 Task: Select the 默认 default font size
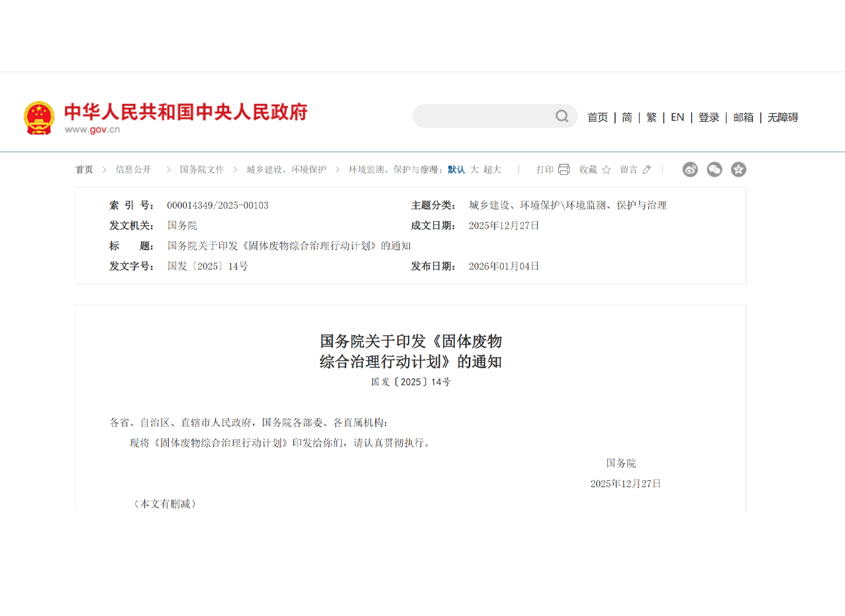456,170
